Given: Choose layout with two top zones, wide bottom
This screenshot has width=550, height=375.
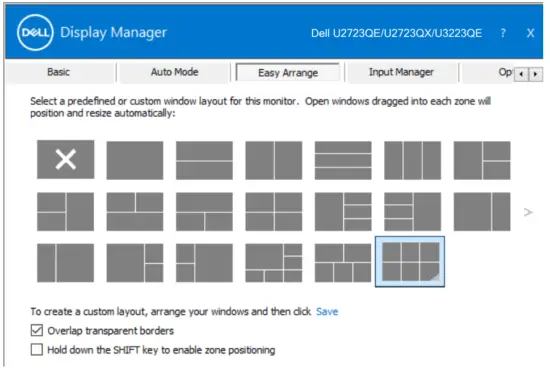Looking at the screenshot, I should pos(135,212).
